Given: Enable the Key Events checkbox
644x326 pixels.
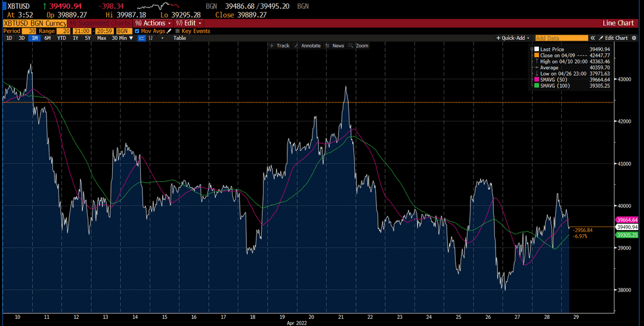Looking at the screenshot, I should coord(178,31).
